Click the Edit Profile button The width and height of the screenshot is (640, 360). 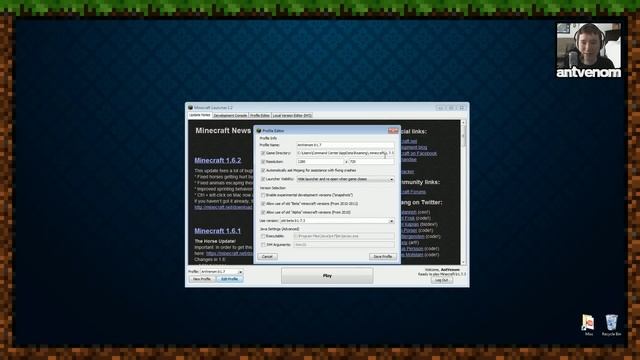[x=229, y=279]
